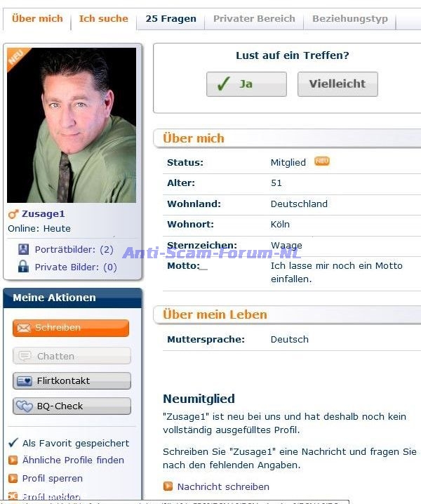Click the speech bubble Chatten icon
The width and height of the screenshot is (421, 504).
pos(25,356)
